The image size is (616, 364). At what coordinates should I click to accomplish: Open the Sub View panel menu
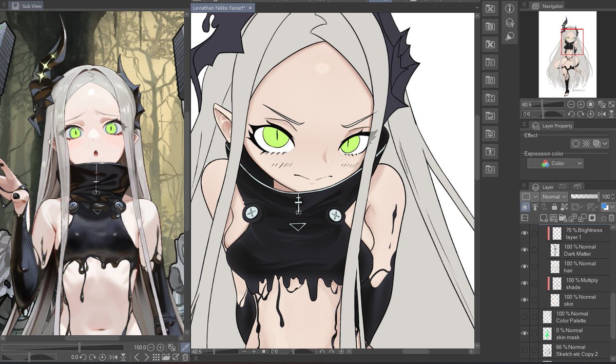(4, 6)
